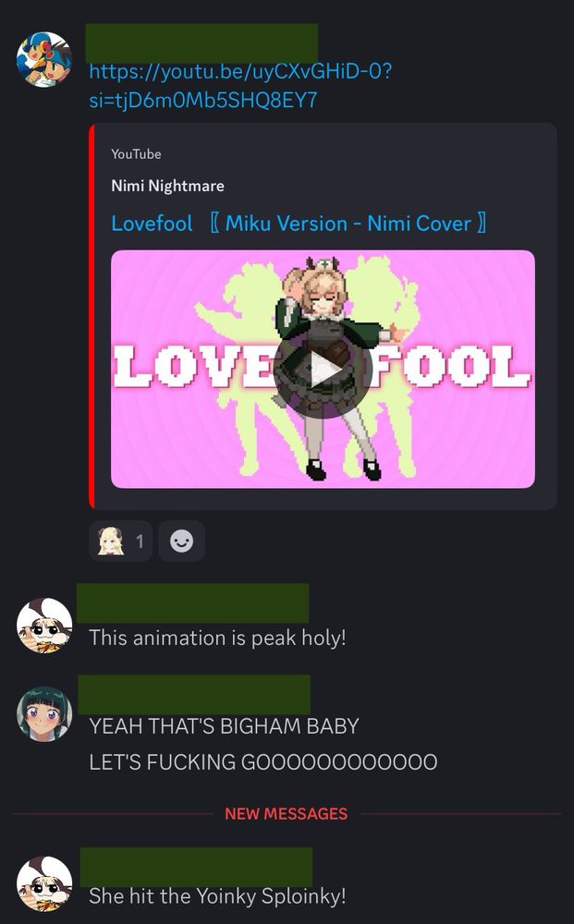Click redacted username above 'YEAH THAT'S BIGHAM BABY'
This screenshot has height=924, width=574.
[x=194, y=695]
